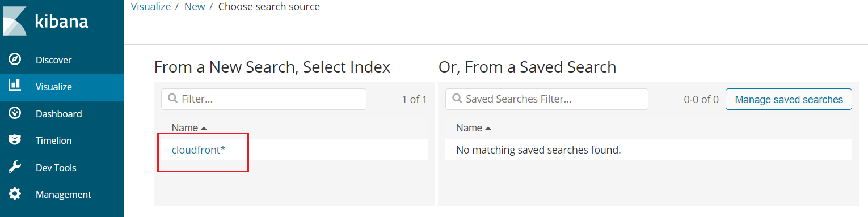Open the Dashboard menu label
Image resolution: width=868 pixels, height=217 pixels.
pyautogui.click(x=59, y=114)
